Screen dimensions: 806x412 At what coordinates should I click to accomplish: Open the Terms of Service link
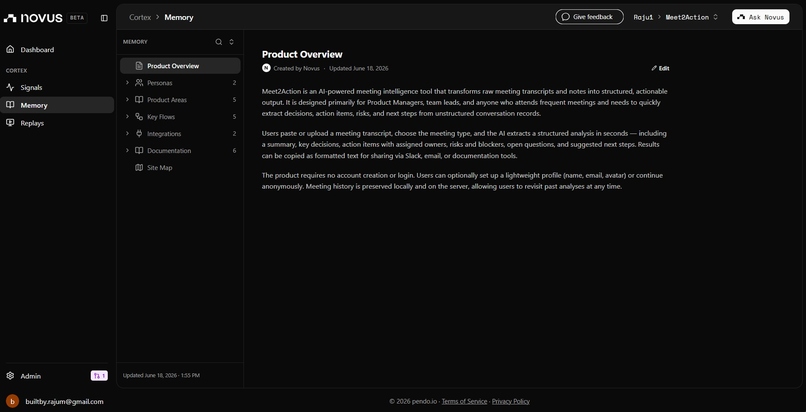[464, 401]
